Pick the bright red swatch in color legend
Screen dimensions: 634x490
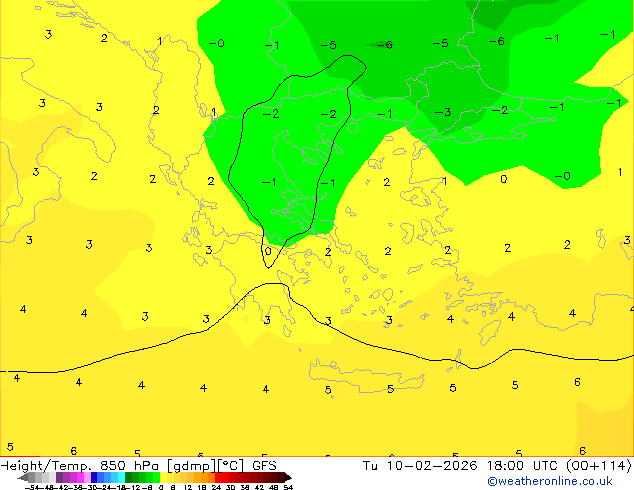(218, 477)
